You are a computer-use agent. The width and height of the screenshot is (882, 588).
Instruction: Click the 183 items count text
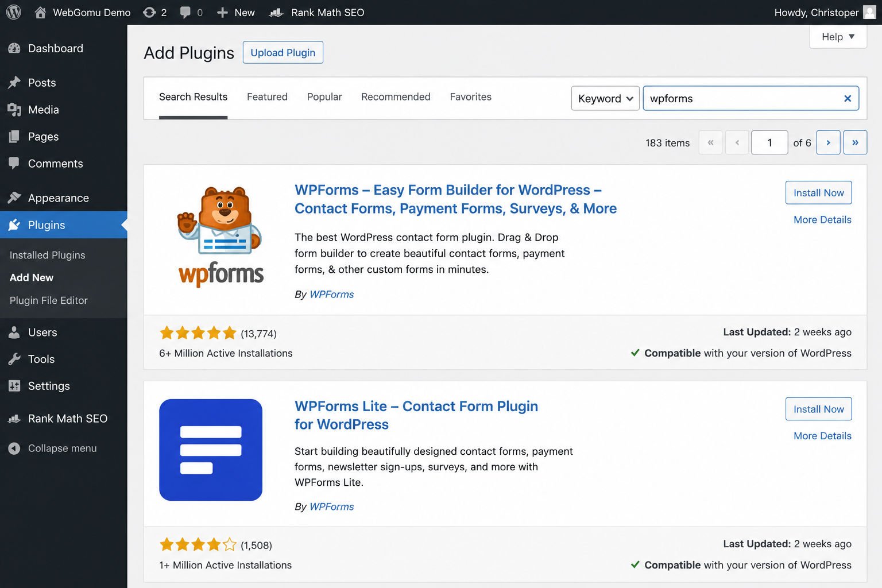click(667, 143)
